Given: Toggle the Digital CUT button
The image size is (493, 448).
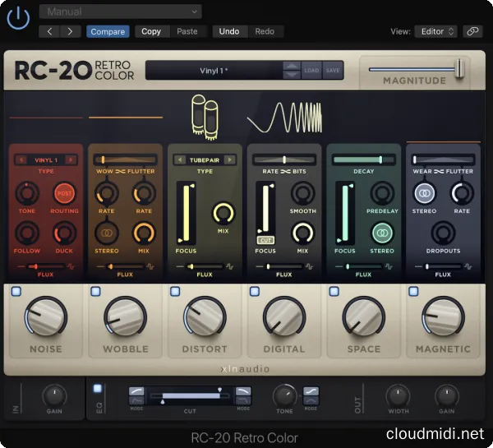Looking at the screenshot, I should pos(265,240).
